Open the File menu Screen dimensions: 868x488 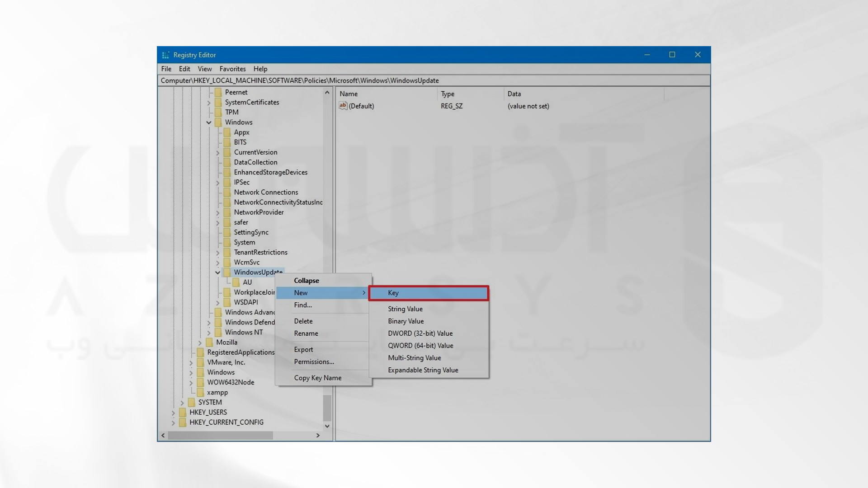pos(166,69)
